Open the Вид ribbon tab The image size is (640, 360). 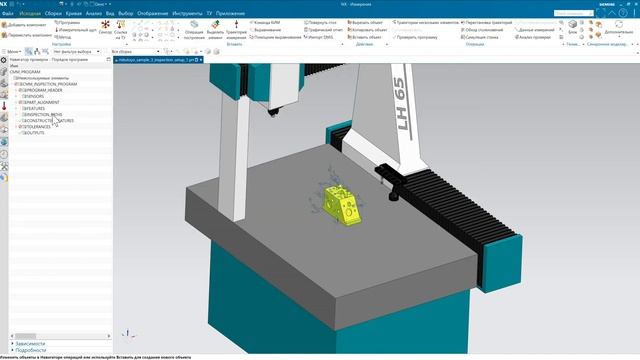pyautogui.click(x=110, y=13)
